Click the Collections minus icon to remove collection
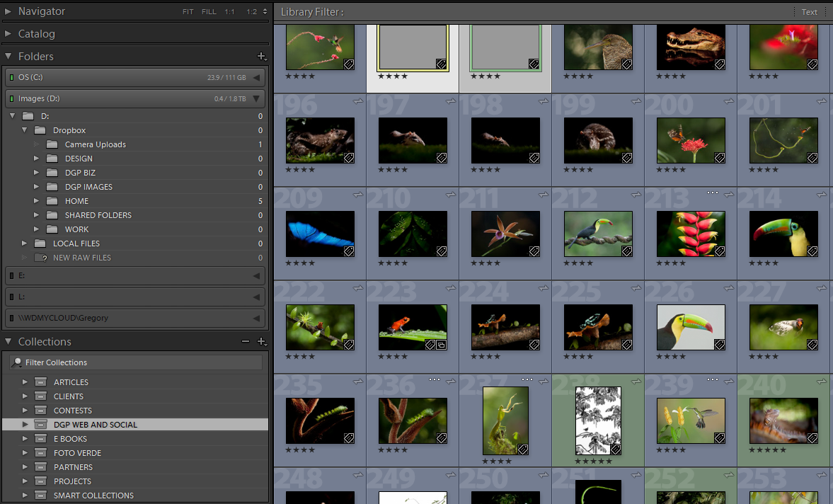 pos(246,341)
